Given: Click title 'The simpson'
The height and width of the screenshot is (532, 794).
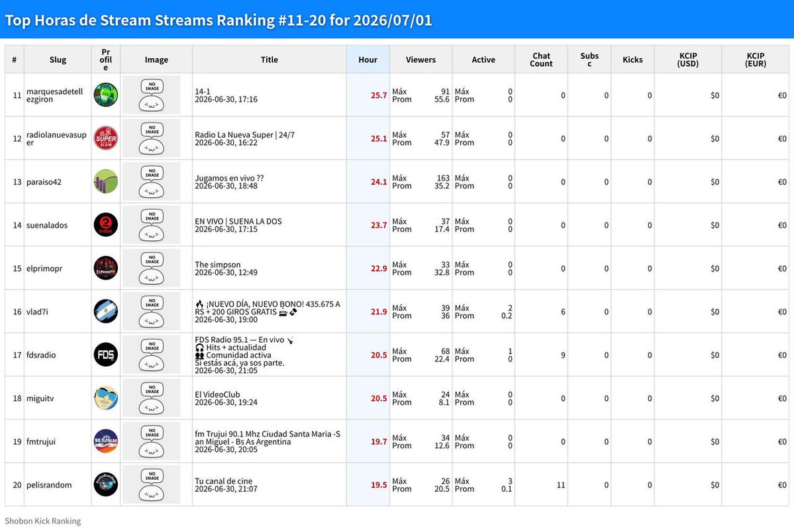Looking at the screenshot, I should [x=218, y=265].
